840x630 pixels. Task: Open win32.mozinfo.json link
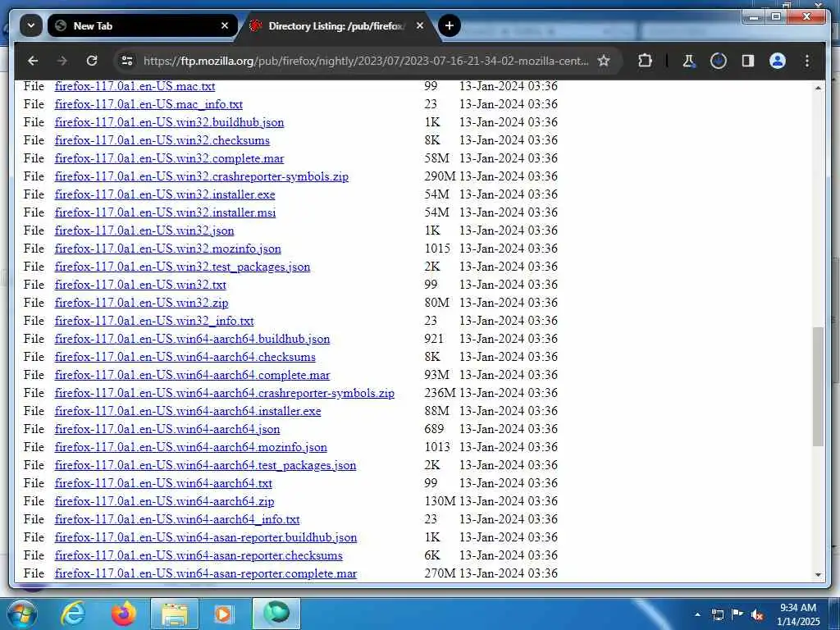[x=167, y=249]
